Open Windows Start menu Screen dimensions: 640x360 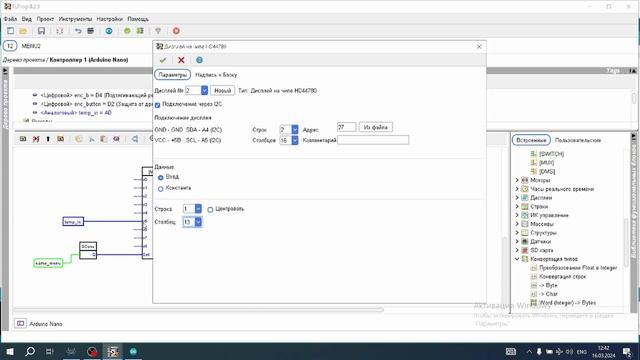(x=10, y=351)
